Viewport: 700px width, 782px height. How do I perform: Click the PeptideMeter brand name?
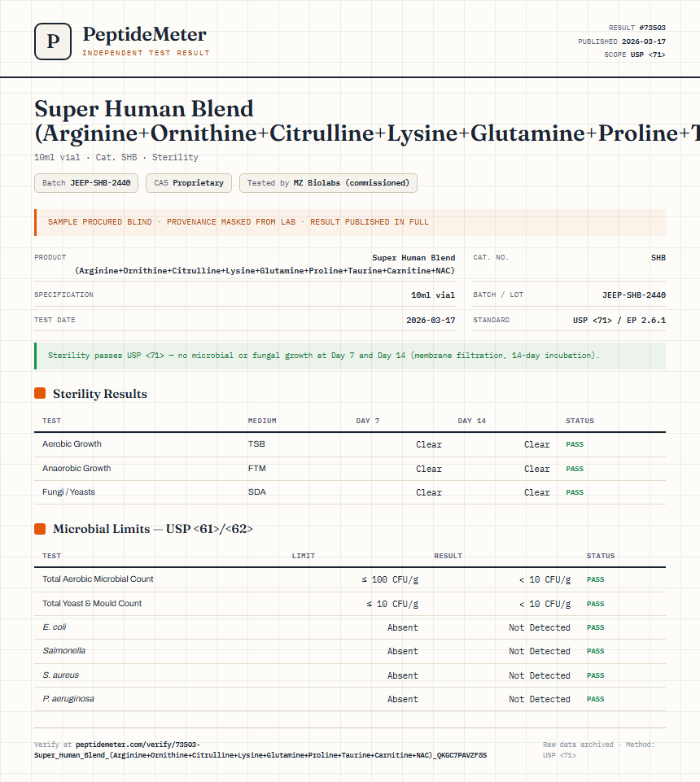pyautogui.click(x=144, y=34)
